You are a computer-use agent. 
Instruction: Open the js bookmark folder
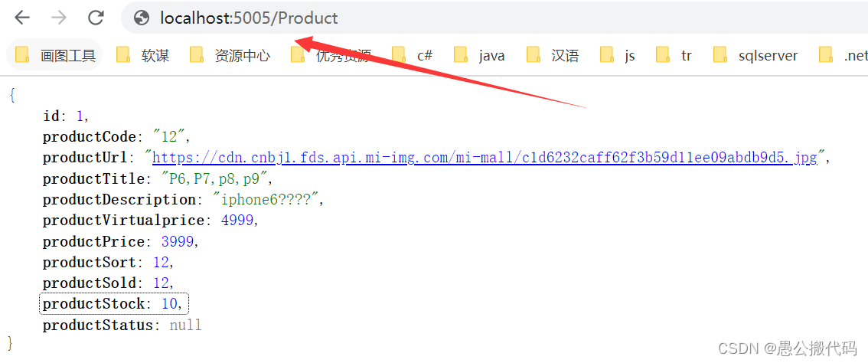point(618,55)
